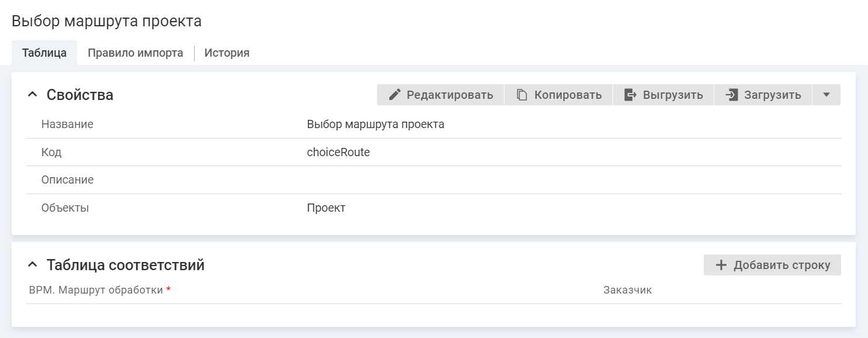Screen dimensions: 868x338
Task: Click the pencil icon for Редактировать
Action: click(x=396, y=95)
